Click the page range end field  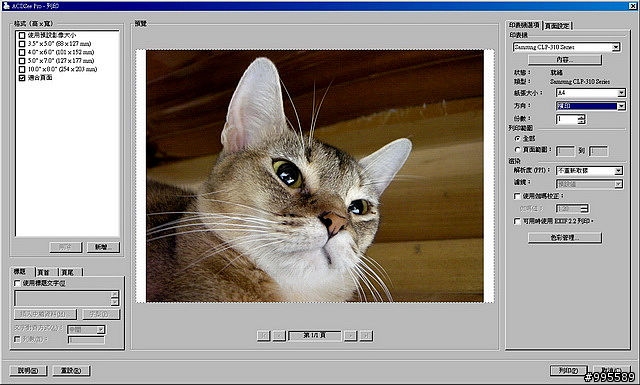point(598,151)
